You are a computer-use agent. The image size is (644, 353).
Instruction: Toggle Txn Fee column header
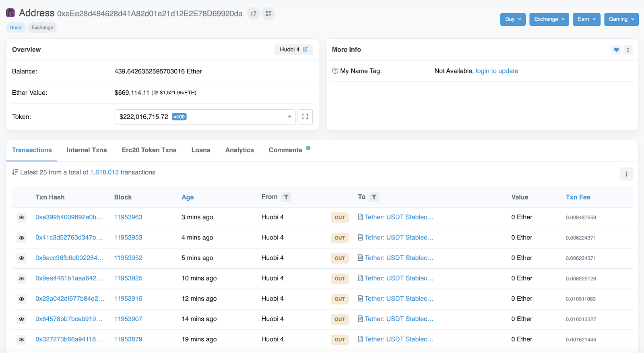pyautogui.click(x=578, y=197)
